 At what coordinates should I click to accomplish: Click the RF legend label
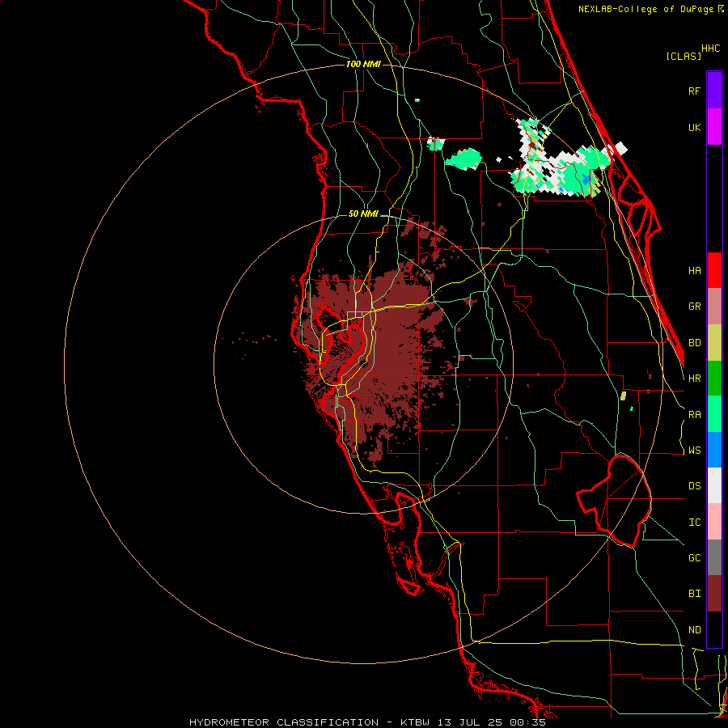(694, 91)
